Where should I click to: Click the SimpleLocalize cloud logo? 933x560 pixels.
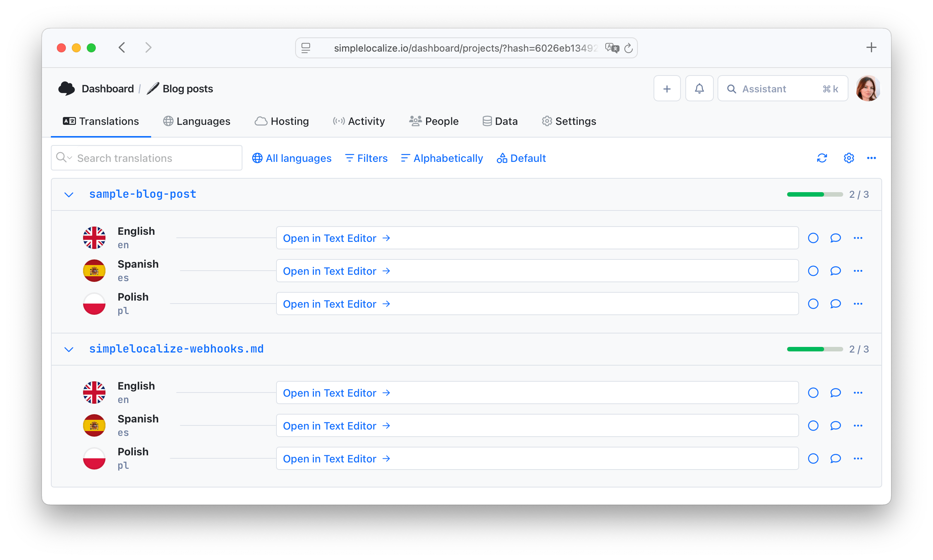point(67,89)
